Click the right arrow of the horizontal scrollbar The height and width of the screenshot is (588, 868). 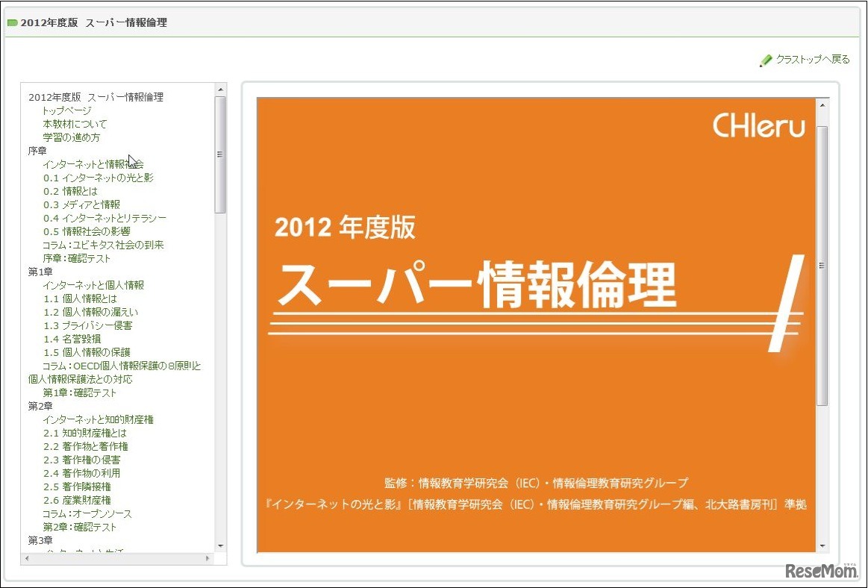(209, 558)
